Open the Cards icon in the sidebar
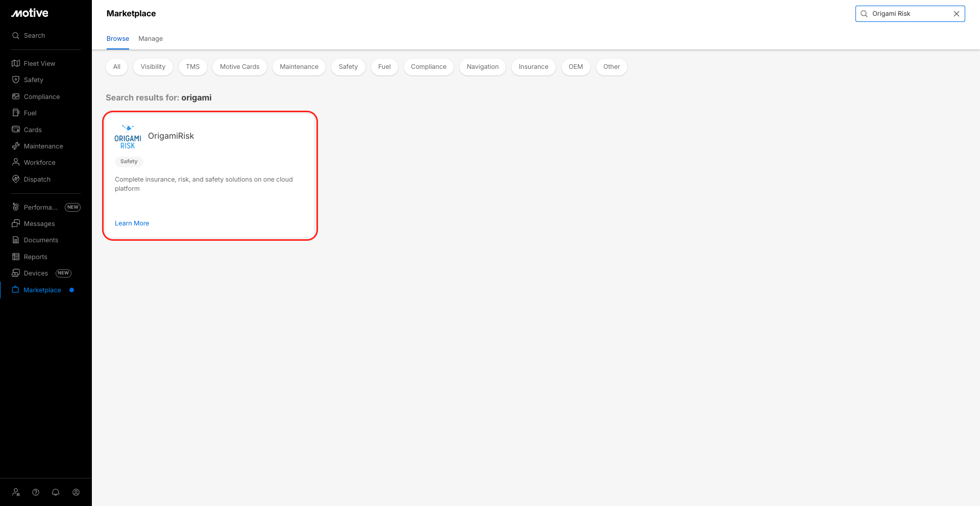Viewport: 980px width, 506px height. [16, 130]
